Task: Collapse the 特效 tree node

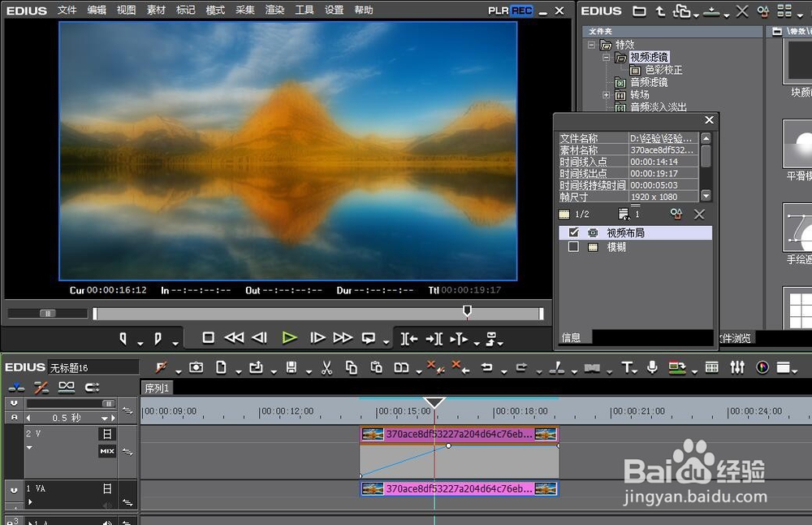Action: [591, 45]
